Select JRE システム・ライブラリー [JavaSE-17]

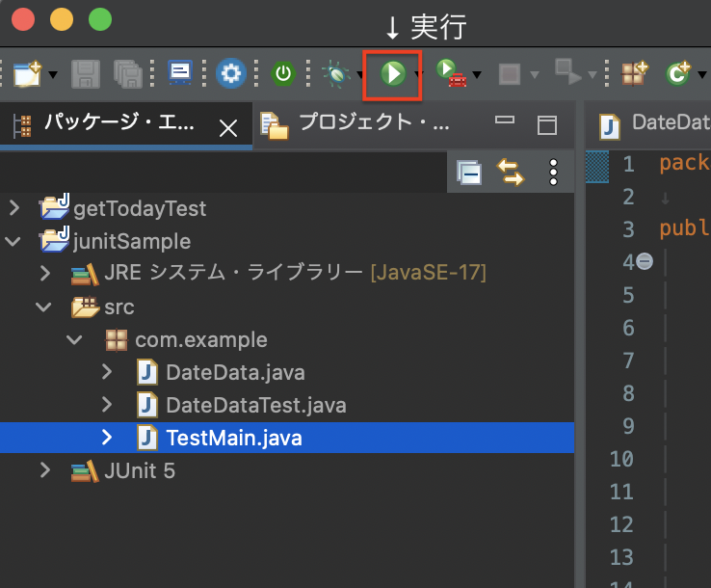(x=295, y=273)
